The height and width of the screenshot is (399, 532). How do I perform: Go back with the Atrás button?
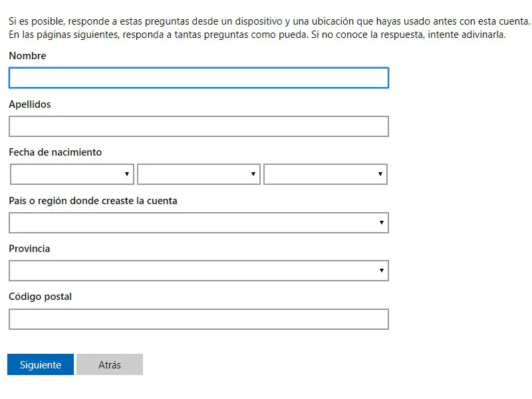110,364
